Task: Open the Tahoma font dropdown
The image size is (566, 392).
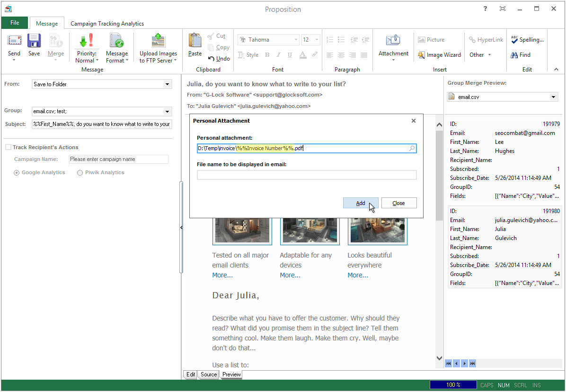Action: pyautogui.click(x=296, y=40)
